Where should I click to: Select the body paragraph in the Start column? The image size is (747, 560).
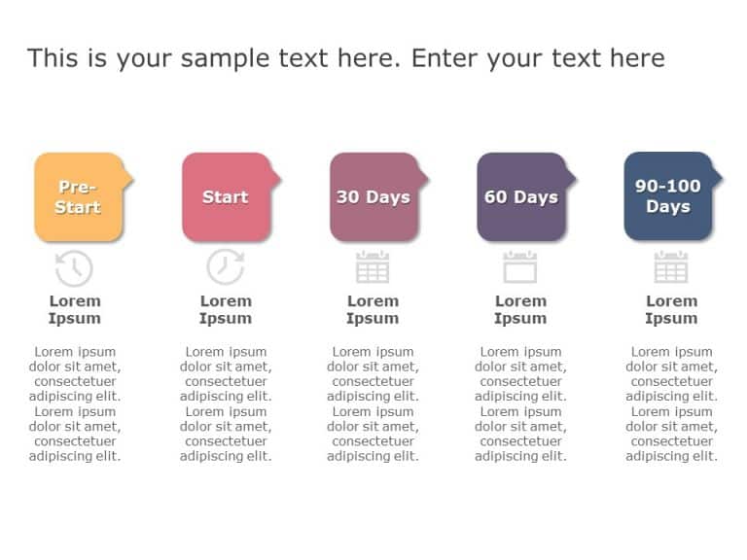point(226,403)
